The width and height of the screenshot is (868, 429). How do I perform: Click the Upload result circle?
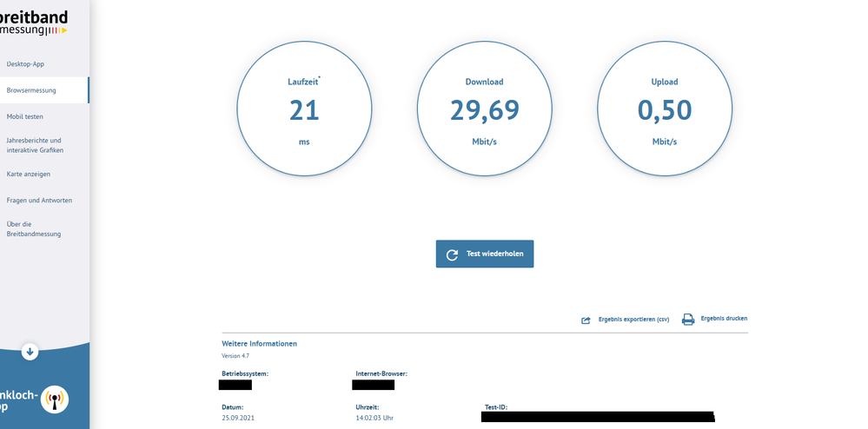click(x=665, y=109)
